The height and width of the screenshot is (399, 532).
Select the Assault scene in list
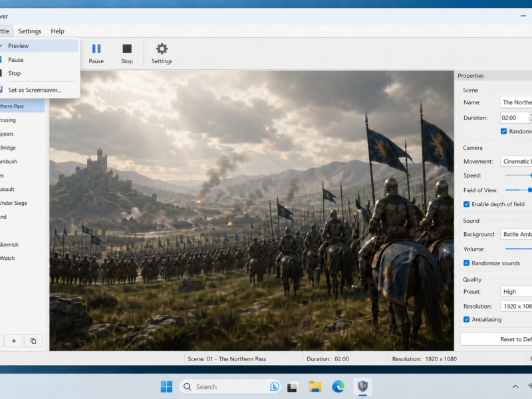(22, 190)
